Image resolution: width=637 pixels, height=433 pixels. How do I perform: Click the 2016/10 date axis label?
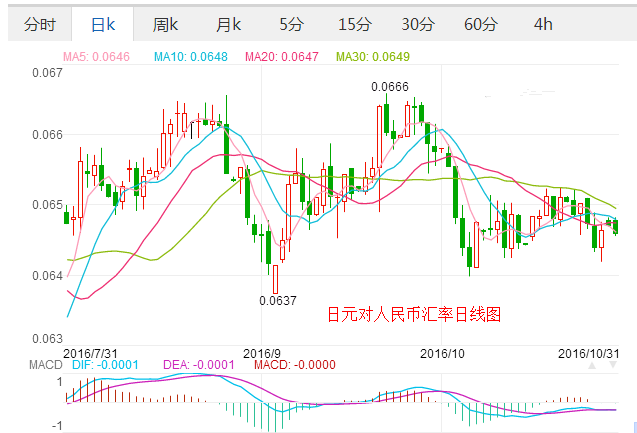(x=442, y=353)
